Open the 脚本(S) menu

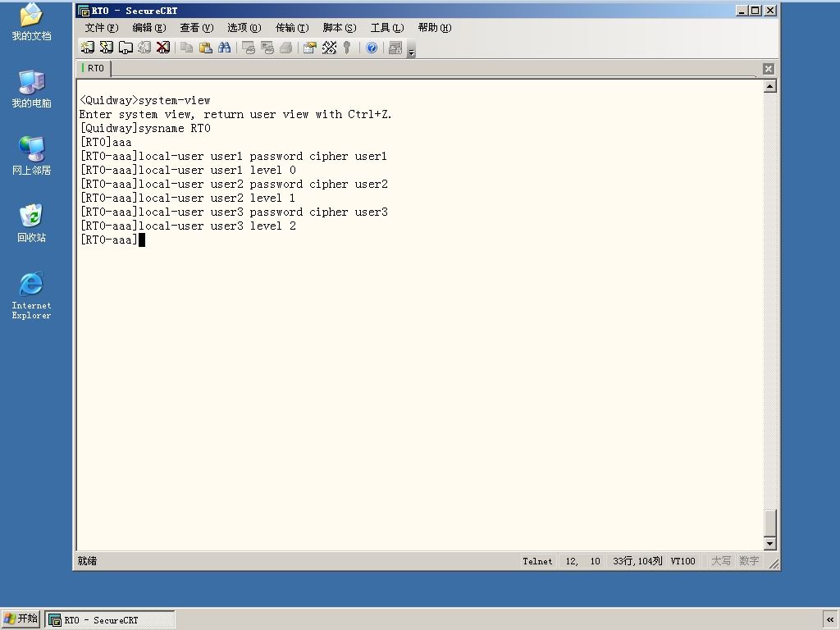[x=340, y=28]
